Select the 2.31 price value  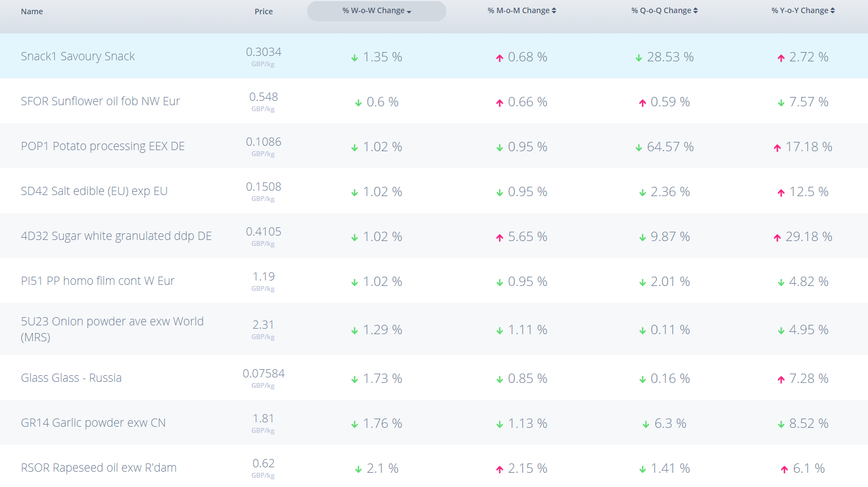(263, 325)
